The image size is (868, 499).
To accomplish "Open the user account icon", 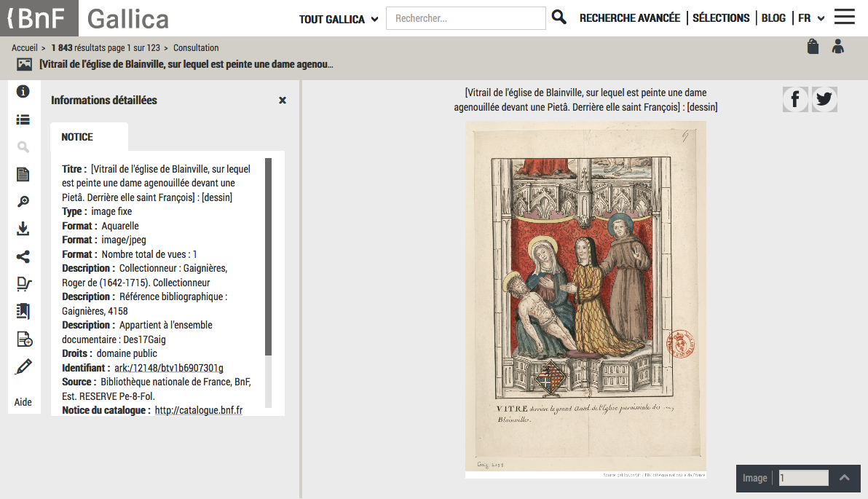I will coord(838,47).
